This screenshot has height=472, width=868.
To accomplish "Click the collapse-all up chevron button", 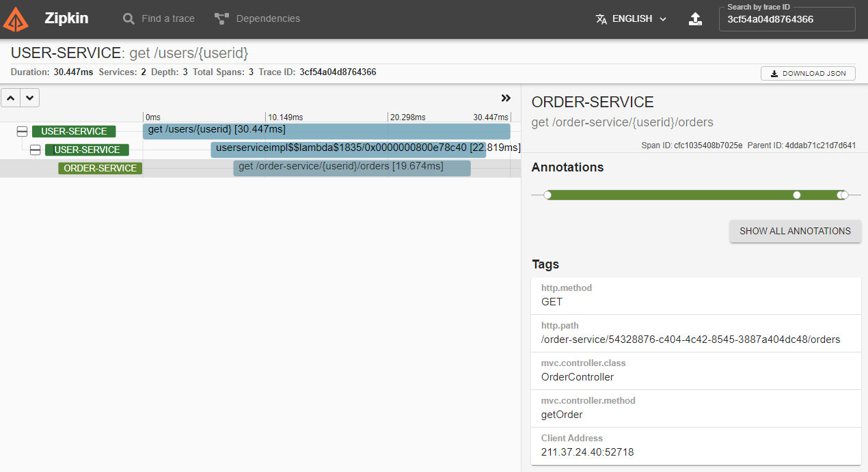I will click(x=11, y=98).
